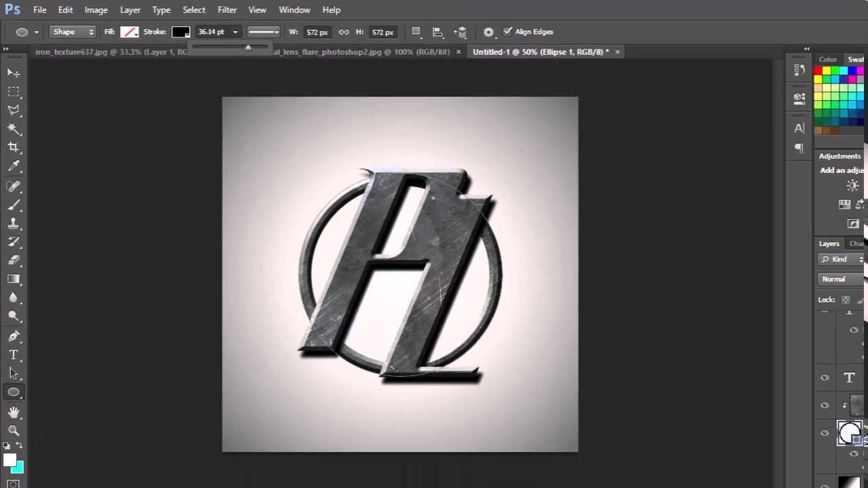The width and height of the screenshot is (868, 488).
Task: Hide the Ellipse 1 layer
Action: (x=825, y=433)
